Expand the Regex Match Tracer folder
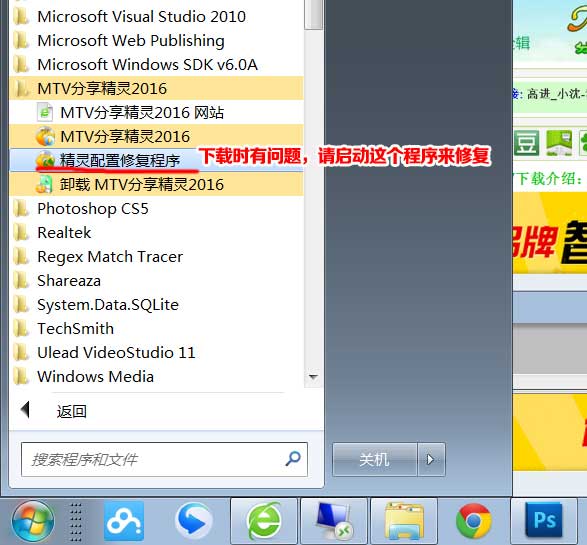587x545 pixels. [156, 256]
